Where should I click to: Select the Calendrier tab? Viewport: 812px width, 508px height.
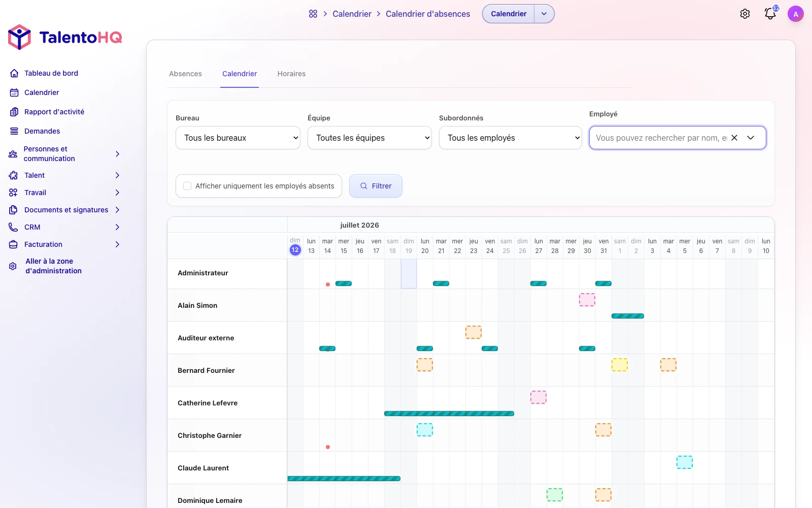click(x=240, y=74)
